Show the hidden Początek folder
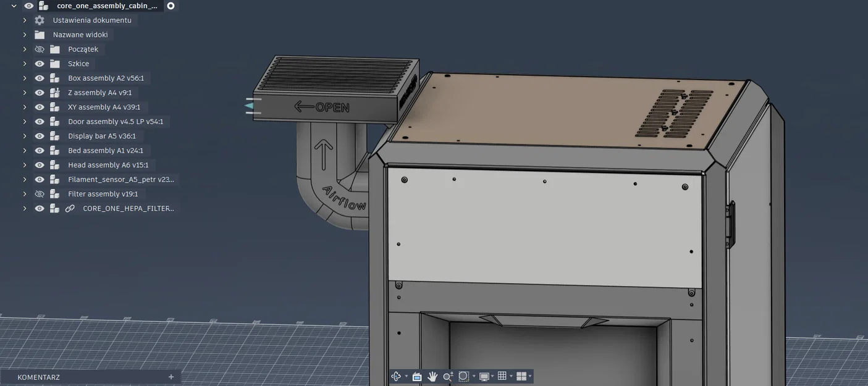 [x=40, y=49]
